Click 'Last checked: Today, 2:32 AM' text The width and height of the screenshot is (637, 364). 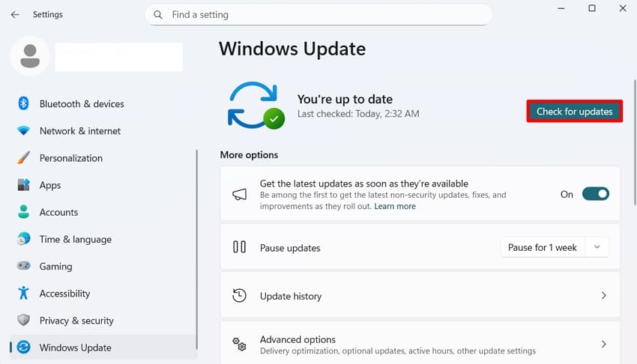[358, 114]
